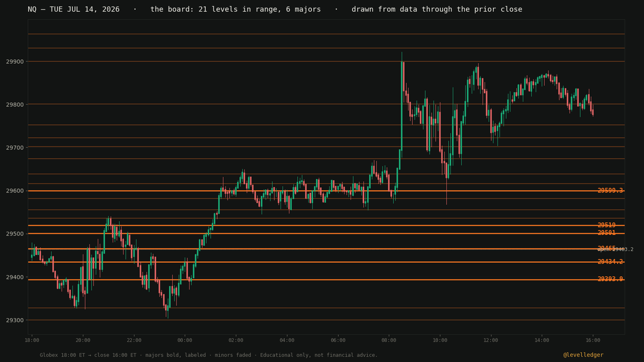The height and width of the screenshot is (362, 644).
Task: Click the 29600 price axis label
Action: 14,191
